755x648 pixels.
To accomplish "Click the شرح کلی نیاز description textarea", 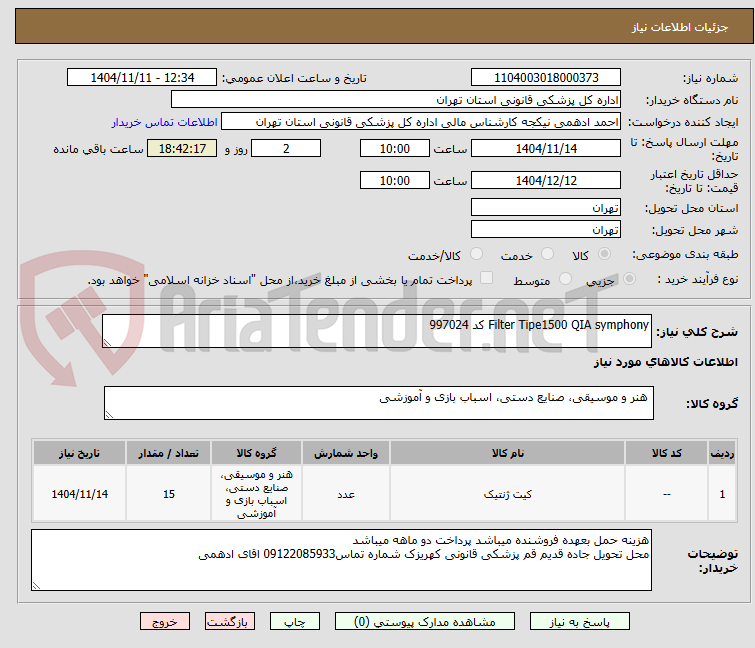I will (377, 331).
